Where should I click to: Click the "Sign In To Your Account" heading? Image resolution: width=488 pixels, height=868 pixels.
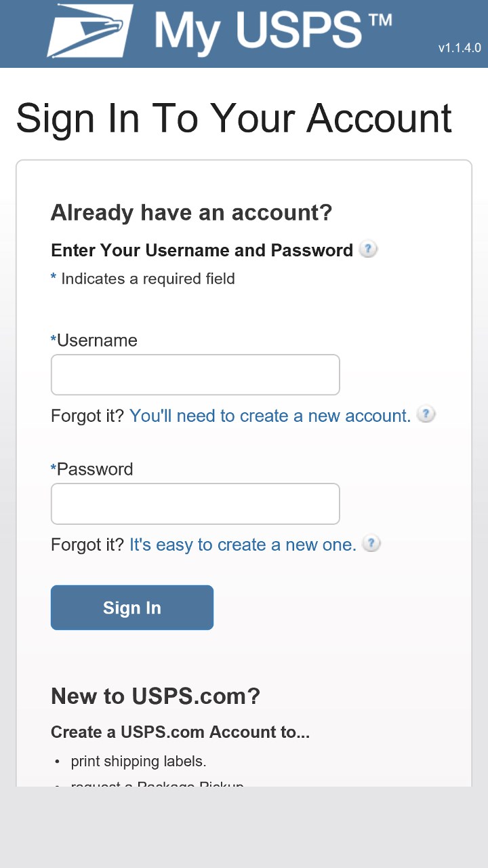pyautogui.click(x=234, y=118)
